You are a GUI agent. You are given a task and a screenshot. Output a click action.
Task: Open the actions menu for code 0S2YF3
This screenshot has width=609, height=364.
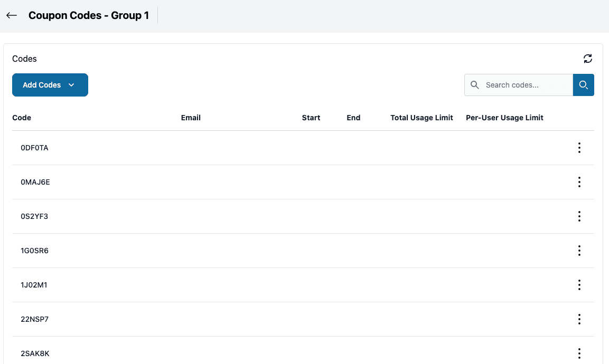pyautogui.click(x=579, y=216)
